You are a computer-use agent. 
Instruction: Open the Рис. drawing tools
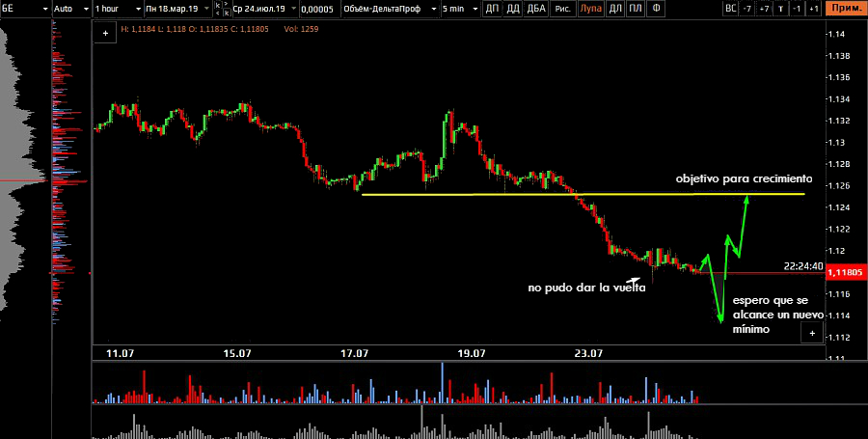tap(562, 9)
